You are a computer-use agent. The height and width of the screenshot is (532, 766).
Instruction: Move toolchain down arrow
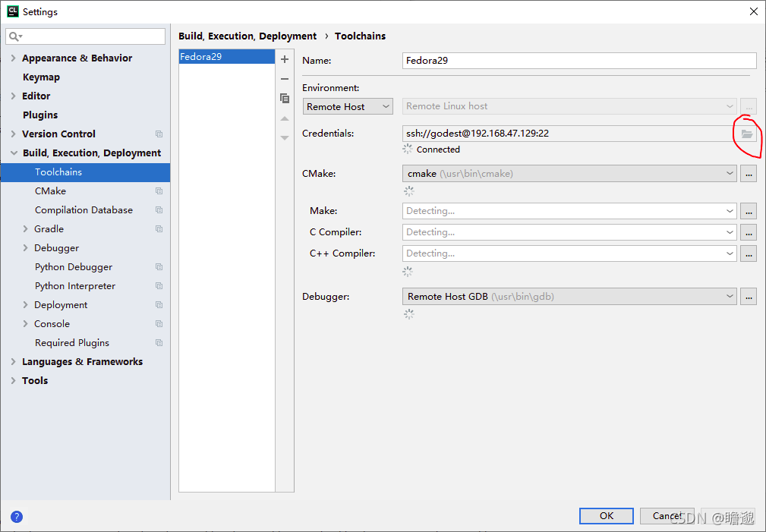tap(285, 138)
